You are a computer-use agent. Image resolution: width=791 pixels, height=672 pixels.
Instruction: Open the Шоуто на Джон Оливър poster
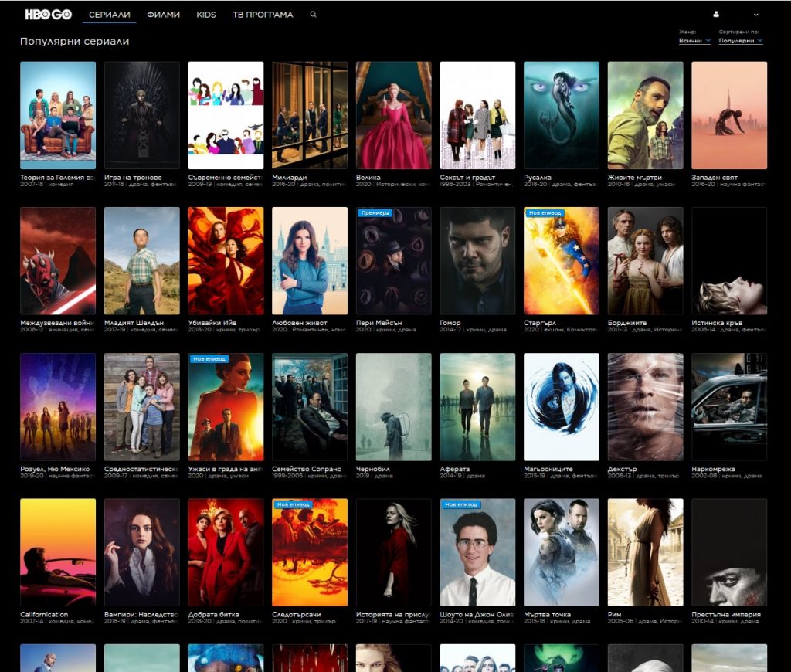(477, 552)
